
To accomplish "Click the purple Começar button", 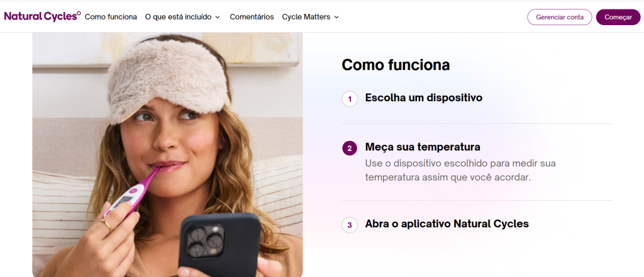I will click(618, 17).
